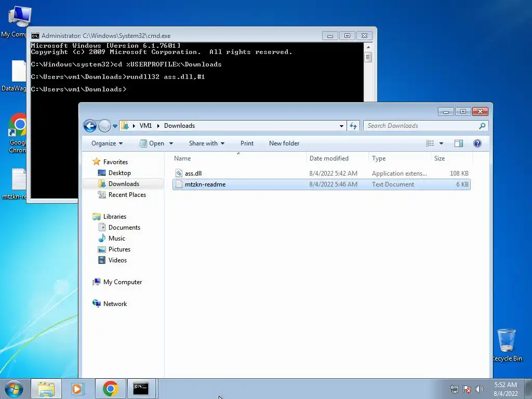Click Windows Media Player taskbar icon
Image resolution: width=532 pixels, height=399 pixels.
(x=78, y=389)
